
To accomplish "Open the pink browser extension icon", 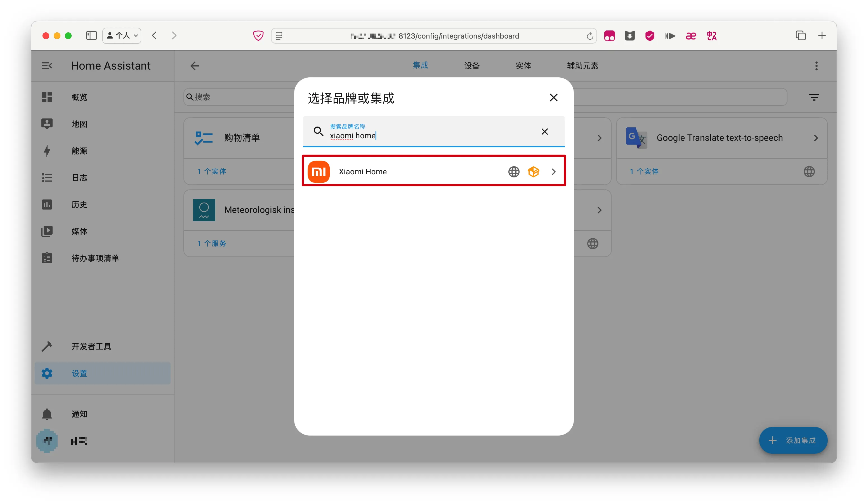I will tap(609, 36).
